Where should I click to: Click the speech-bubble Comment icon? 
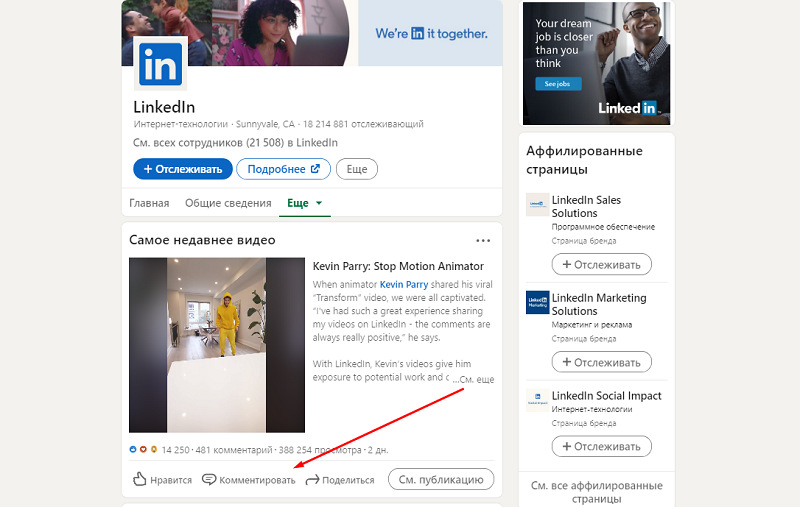click(209, 479)
